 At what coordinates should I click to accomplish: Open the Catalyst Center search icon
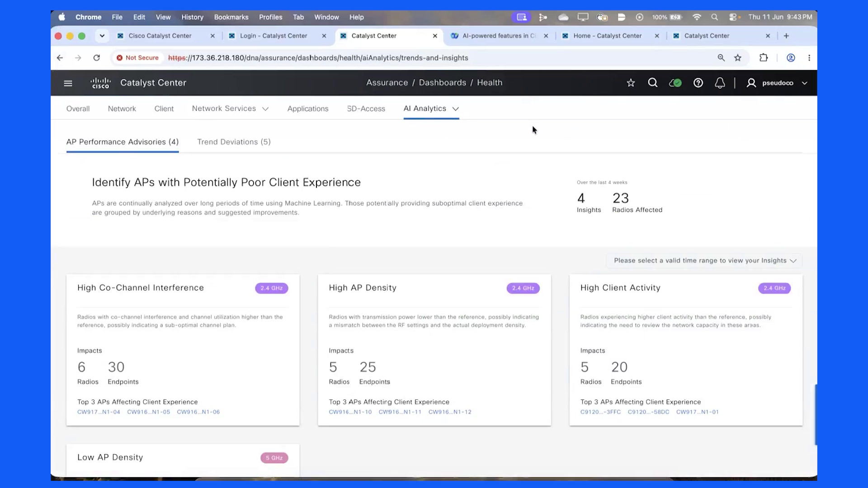tap(652, 83)
